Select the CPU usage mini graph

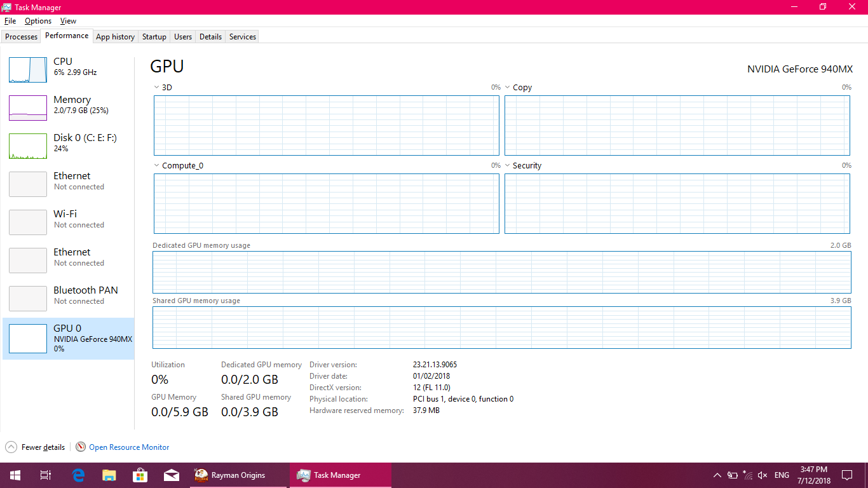click(x=28, y=70)
